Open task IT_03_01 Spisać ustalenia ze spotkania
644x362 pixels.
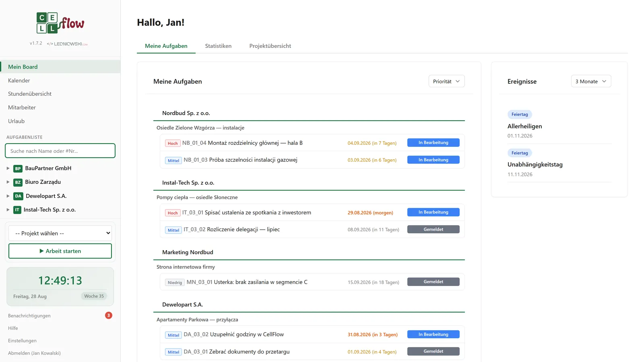[x=247, y=212]
